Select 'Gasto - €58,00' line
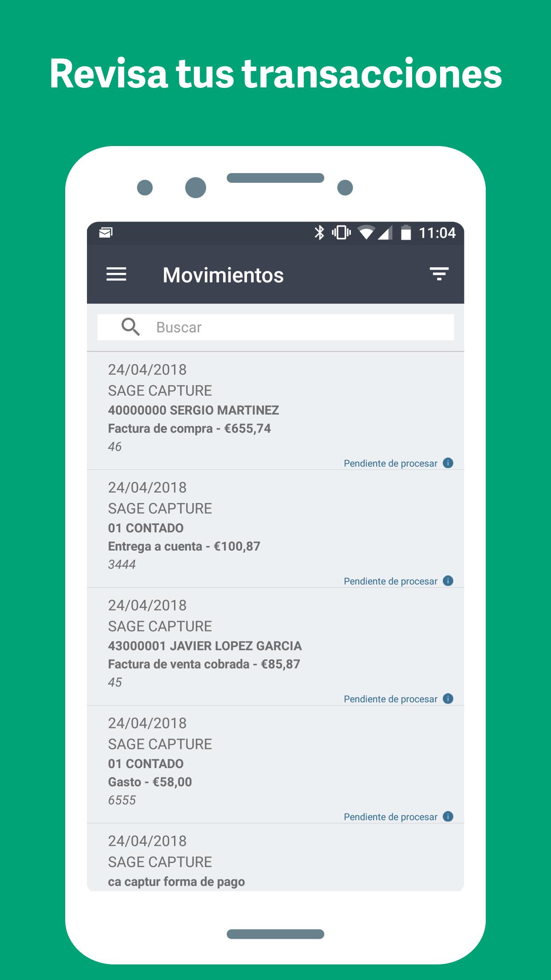 click(150, 782)
